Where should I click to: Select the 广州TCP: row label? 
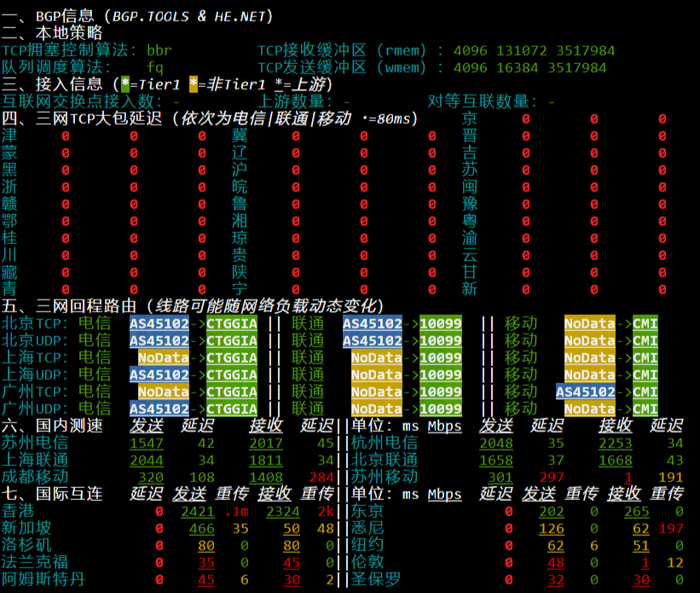35,392
